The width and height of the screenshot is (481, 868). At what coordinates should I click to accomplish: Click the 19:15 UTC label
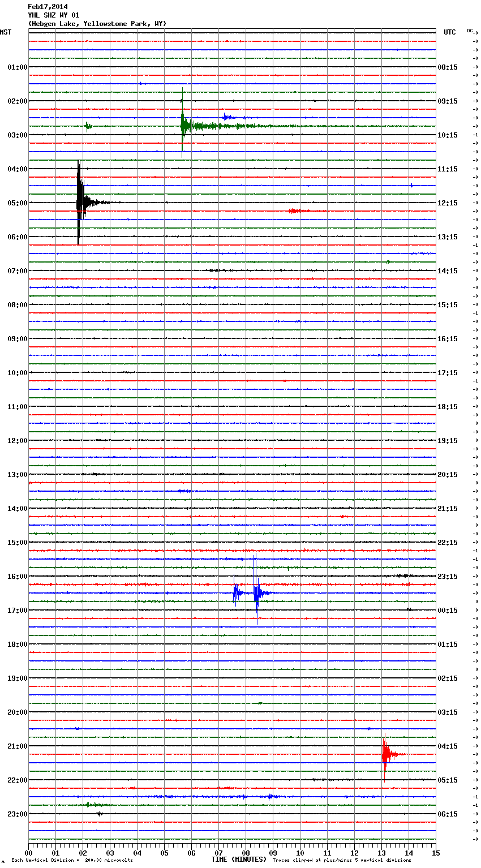point(448,441)
